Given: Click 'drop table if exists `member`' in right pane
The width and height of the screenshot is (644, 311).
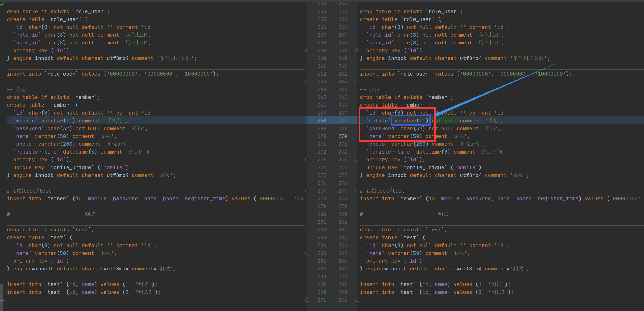Looking at the screenshot, I should pos(407,97).
